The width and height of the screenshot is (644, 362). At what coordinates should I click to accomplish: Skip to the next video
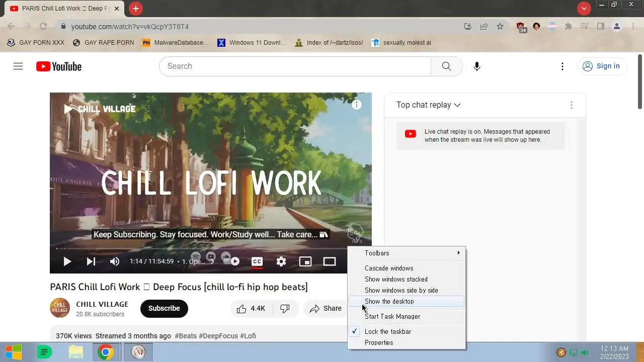coord(91,261)
